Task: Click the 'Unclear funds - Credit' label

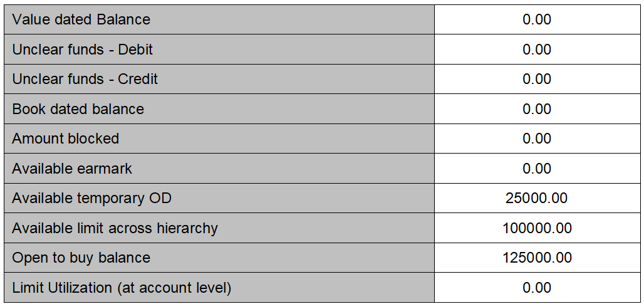Action: click(x=85, y=79)
